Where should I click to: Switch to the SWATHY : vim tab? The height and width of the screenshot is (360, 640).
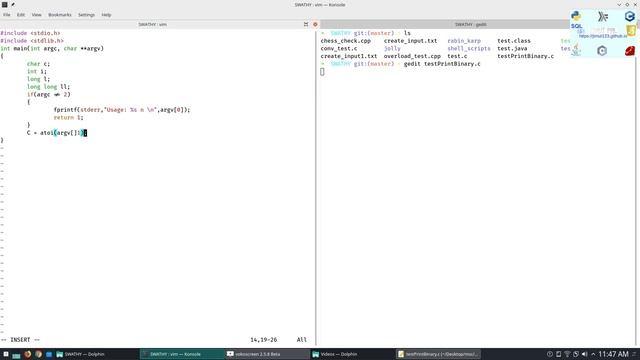pos(152,24)
